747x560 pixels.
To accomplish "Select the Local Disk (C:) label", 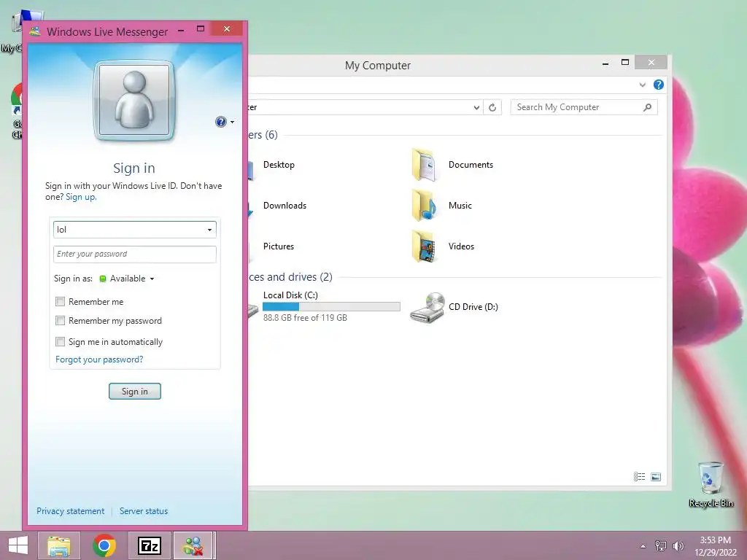I will [x=290, y=295].
